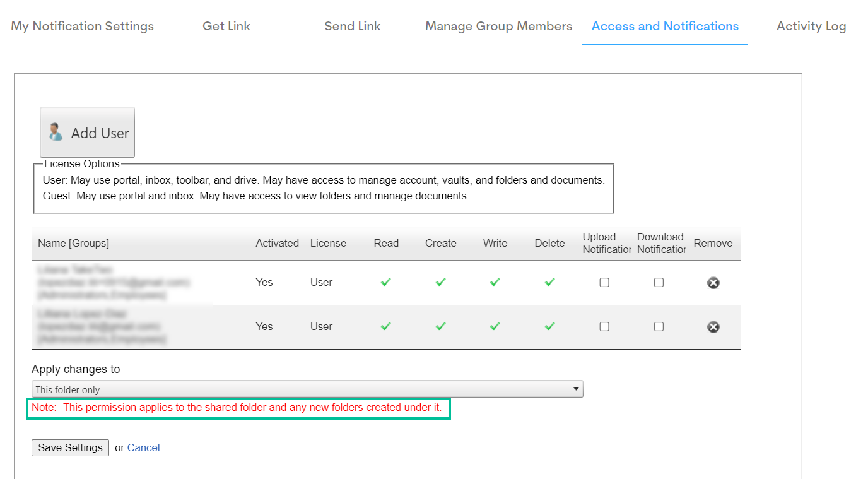Image resolution: width=868 pixels, height=479 pixels.
Task: Click the Add User button
Action: (x=87, y=133)
